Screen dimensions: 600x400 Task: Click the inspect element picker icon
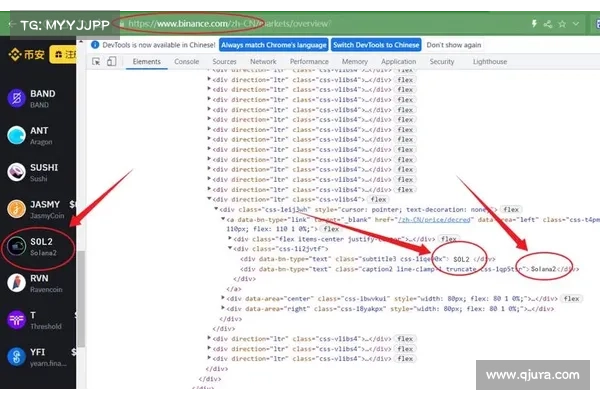tap(96, 62)
